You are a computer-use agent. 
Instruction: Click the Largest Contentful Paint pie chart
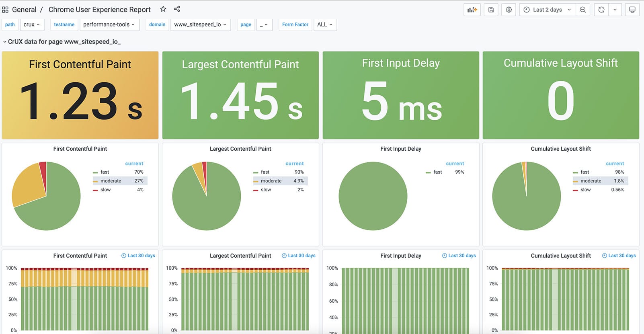[x=207, y=196]
